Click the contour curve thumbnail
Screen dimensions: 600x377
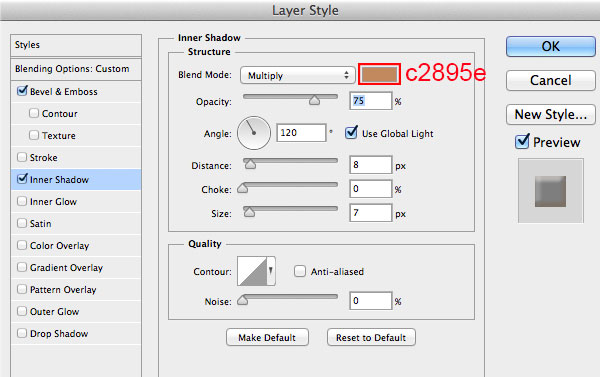252,271
